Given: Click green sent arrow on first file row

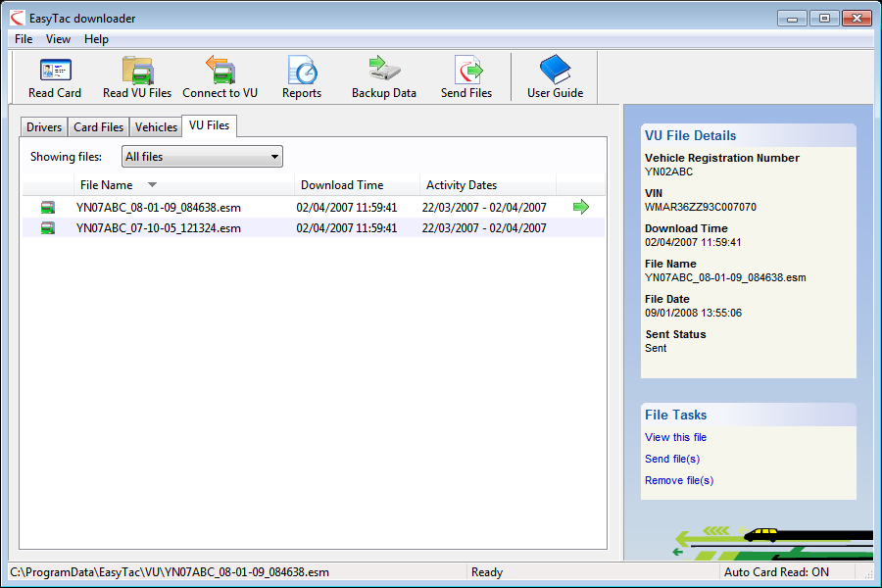Looking at the screenshot, I should tap(581, 207).
